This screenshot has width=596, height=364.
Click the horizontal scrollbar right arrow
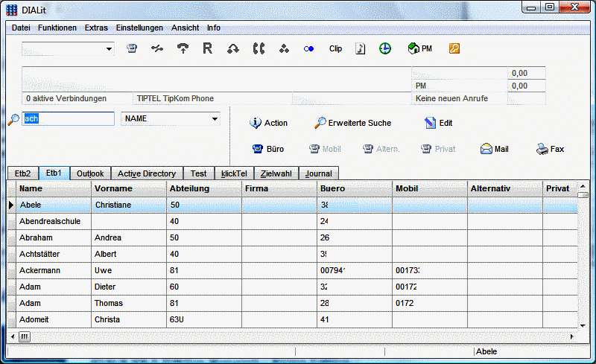pos(571,336)
